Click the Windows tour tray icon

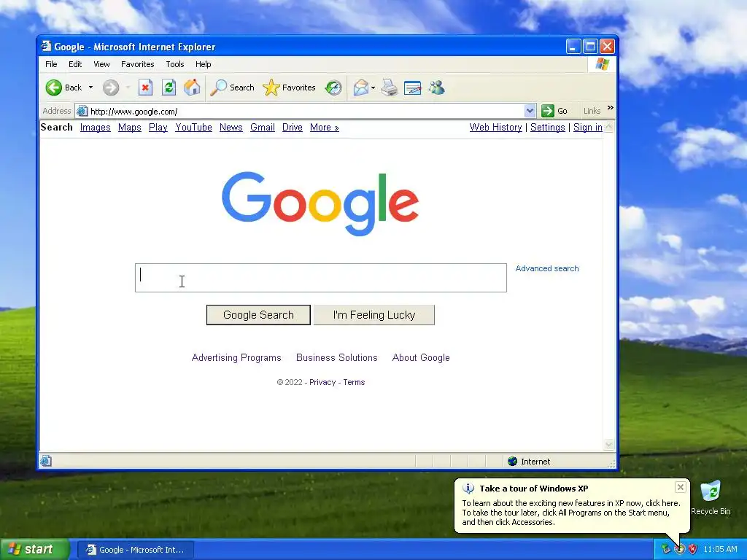(680, 550)
